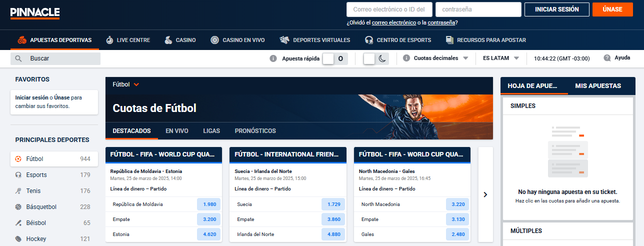Click the Iniciar Sesión button
This screenshot has width=644, height=246.
pos(556,9)
